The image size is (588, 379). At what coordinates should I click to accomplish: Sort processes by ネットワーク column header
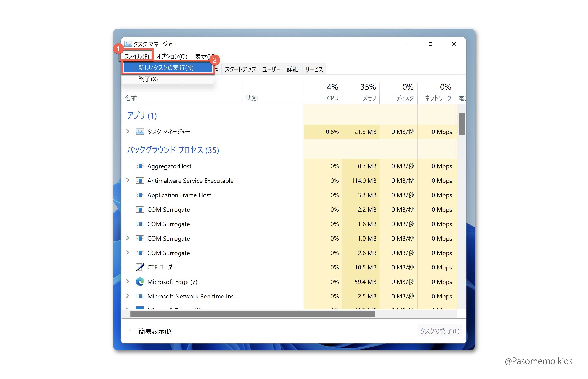click(436, 93)
